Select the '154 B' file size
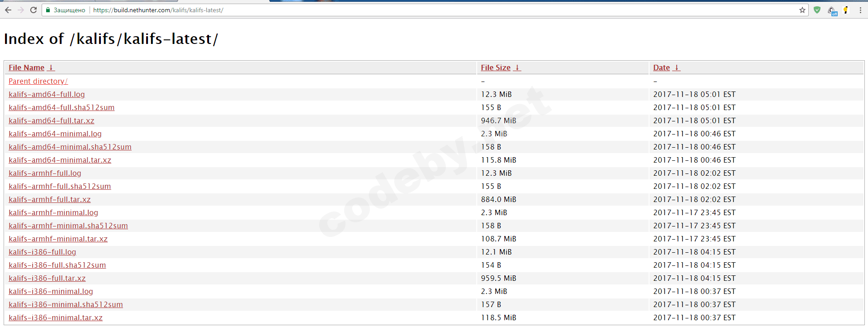The image size is (868, 332). (x=491, y=265)
